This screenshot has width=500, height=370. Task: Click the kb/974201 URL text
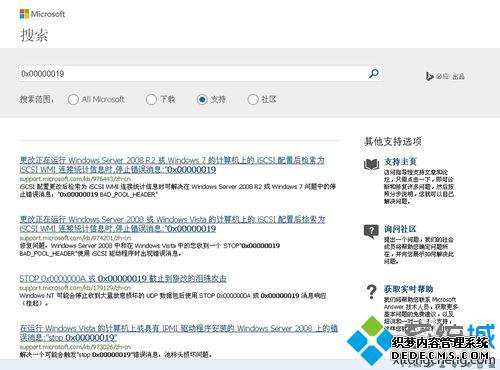click(75, 238)
